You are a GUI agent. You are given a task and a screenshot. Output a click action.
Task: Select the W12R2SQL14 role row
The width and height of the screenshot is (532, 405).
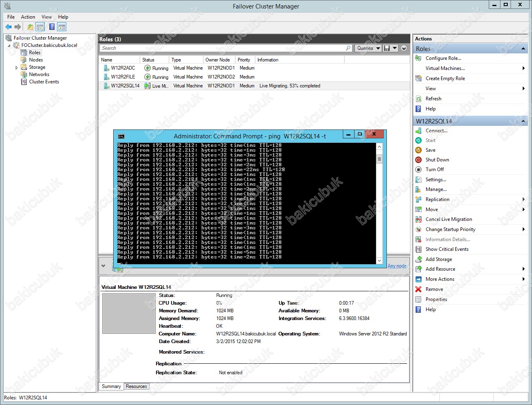tap(254, 86)
